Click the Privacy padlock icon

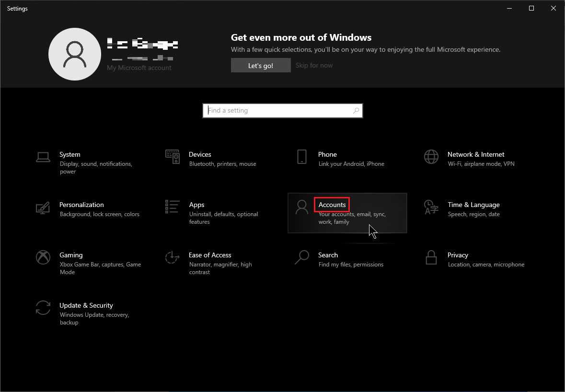click(431, 257)
